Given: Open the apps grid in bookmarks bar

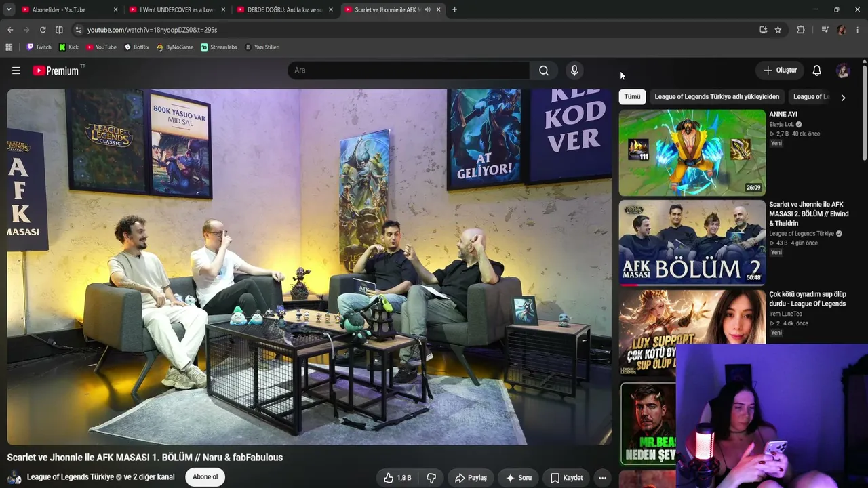Looking at the screenshot, I should [x=9, y=47].
